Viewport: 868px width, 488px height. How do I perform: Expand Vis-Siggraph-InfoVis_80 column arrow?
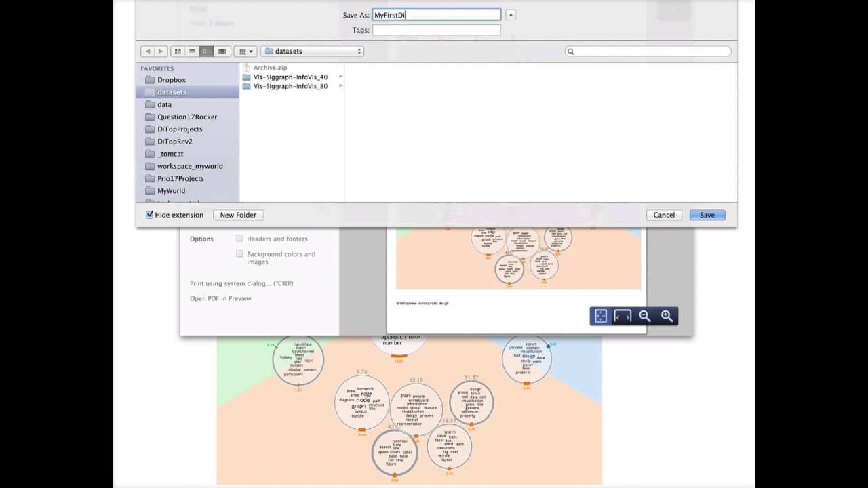(340, 86)
